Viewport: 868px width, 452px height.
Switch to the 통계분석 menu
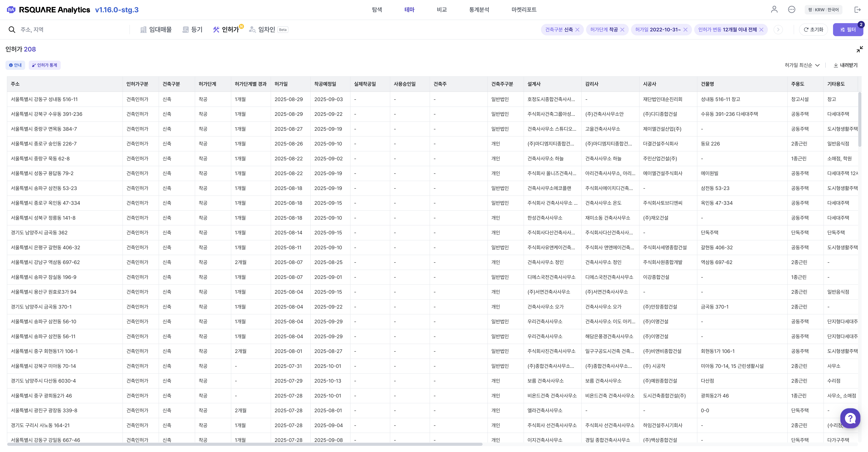click(x=479, y=10)
